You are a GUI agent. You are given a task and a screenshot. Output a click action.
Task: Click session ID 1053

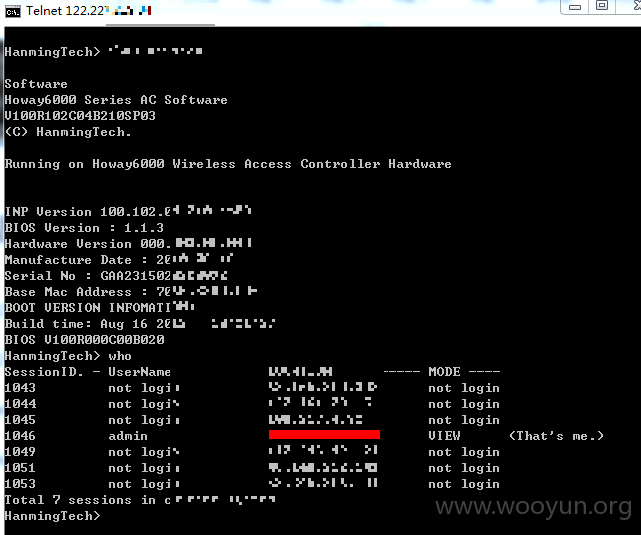pos(20,484)
